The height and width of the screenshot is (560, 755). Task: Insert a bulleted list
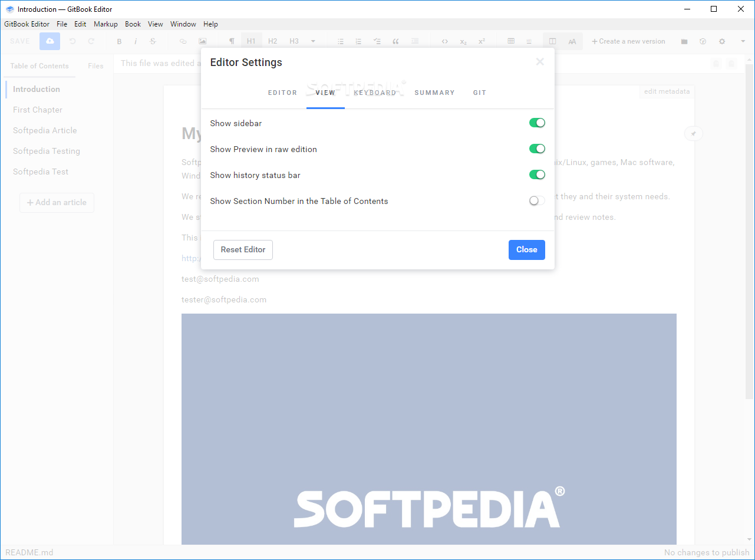point(341,41)
